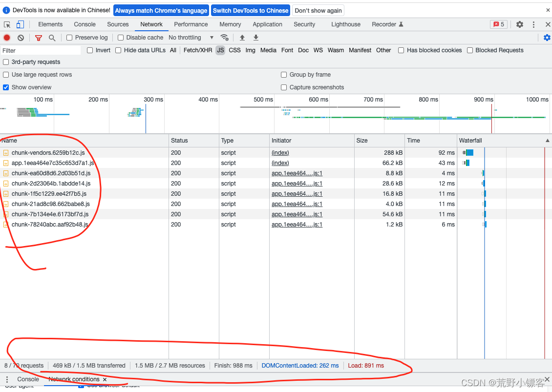
Task: Click Switch DevTools to Chinese button
Action: (x=250, y=11)
